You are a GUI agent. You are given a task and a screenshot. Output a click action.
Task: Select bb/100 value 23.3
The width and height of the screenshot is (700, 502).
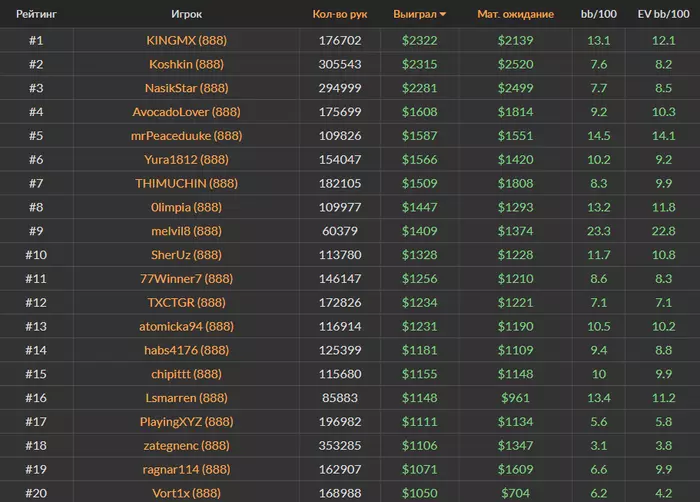599,231
